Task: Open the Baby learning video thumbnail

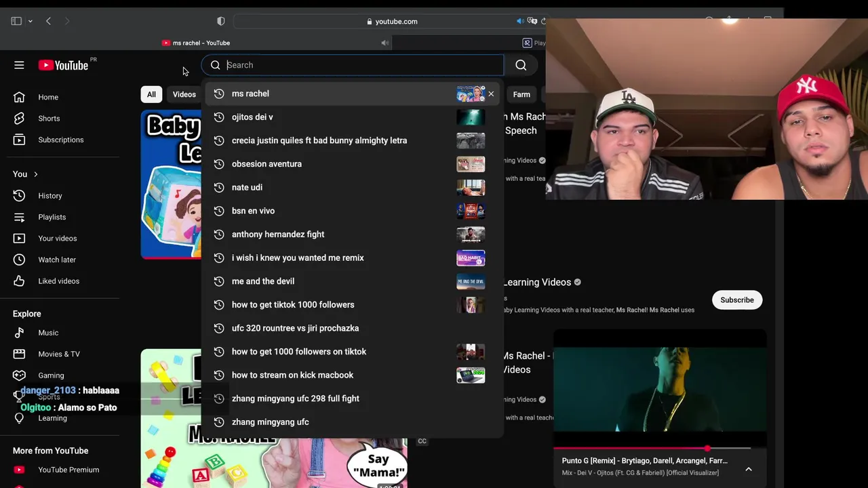Action: click(171, 184)
